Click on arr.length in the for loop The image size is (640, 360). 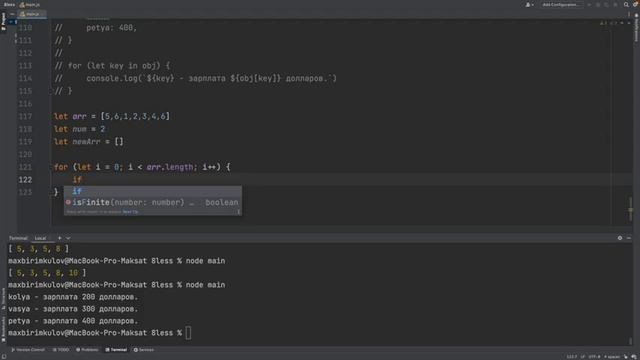click(170, 167)
